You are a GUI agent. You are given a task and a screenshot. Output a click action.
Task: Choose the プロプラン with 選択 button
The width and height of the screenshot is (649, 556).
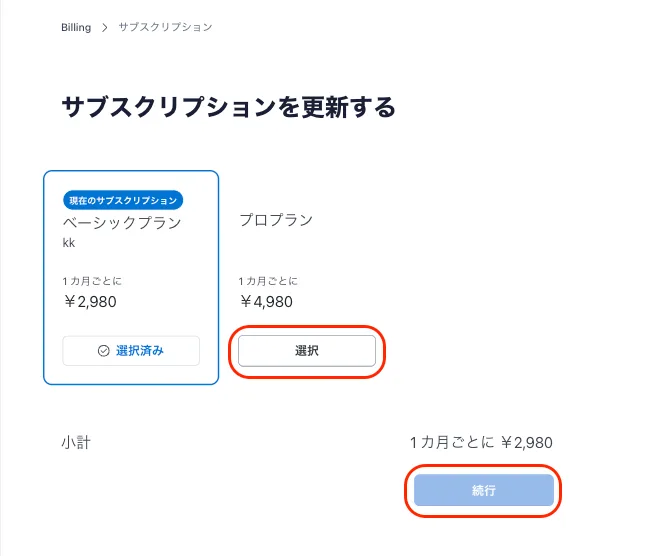point(307,351)
